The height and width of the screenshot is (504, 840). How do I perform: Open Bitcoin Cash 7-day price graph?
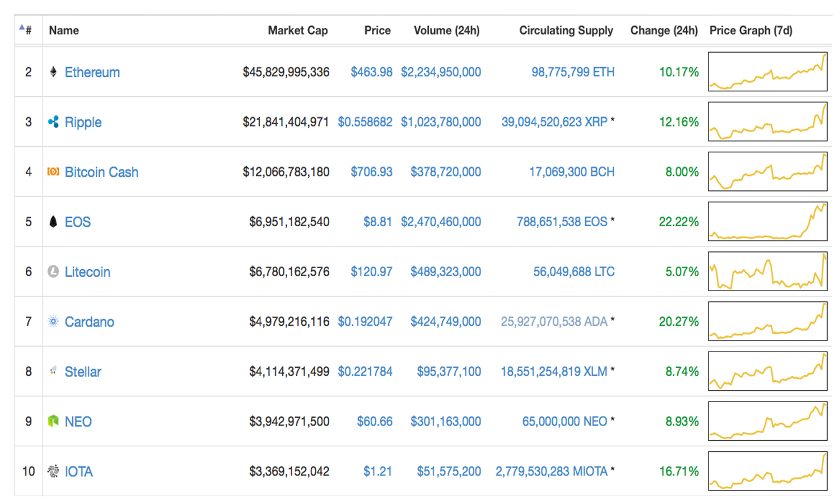coord(768,171)
